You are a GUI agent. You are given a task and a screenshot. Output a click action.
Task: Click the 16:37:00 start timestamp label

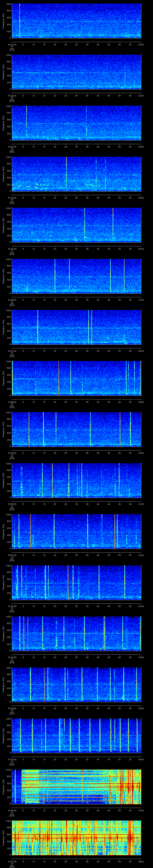(x=12, y=861)
